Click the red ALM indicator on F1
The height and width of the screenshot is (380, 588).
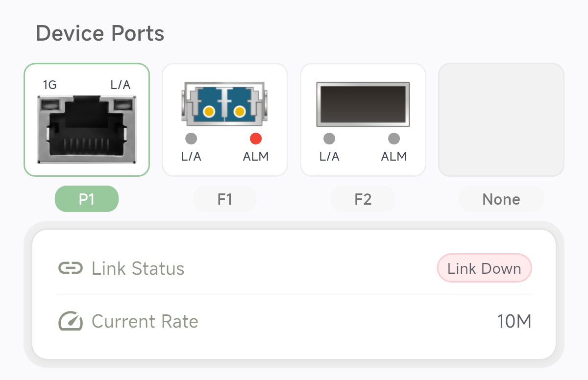click(256, 139)
